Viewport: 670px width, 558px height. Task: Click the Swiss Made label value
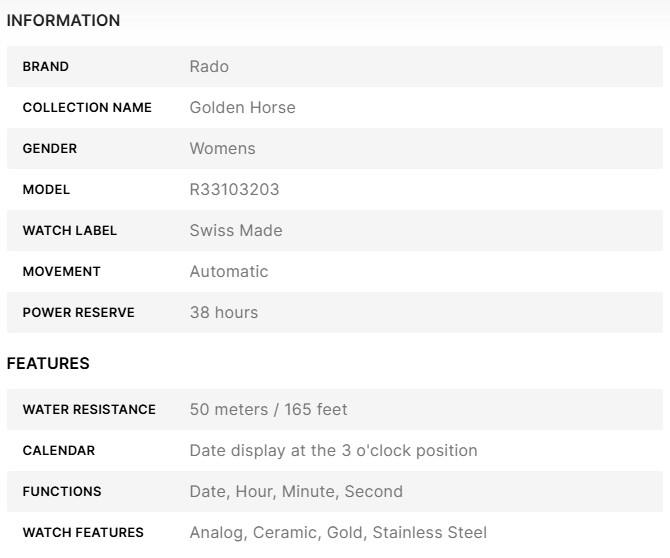point(236,231)
